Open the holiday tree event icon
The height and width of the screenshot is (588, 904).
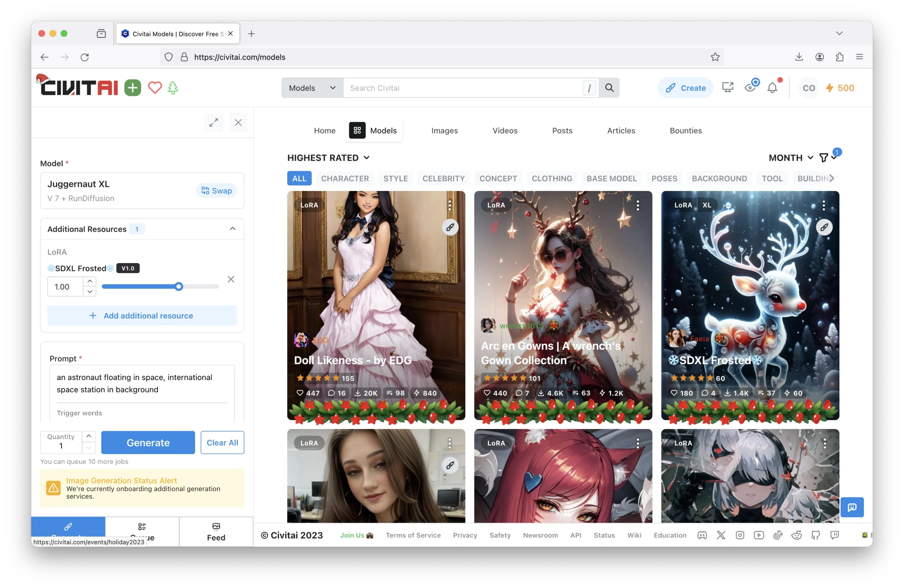[x=173, y=88]
